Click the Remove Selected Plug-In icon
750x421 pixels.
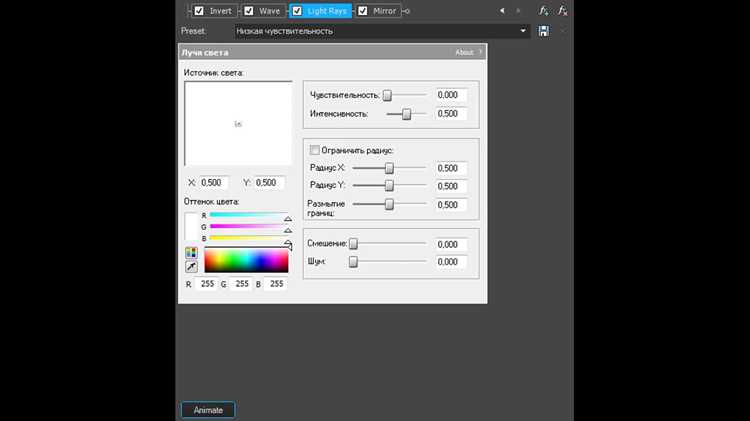(x=562, y=11)
